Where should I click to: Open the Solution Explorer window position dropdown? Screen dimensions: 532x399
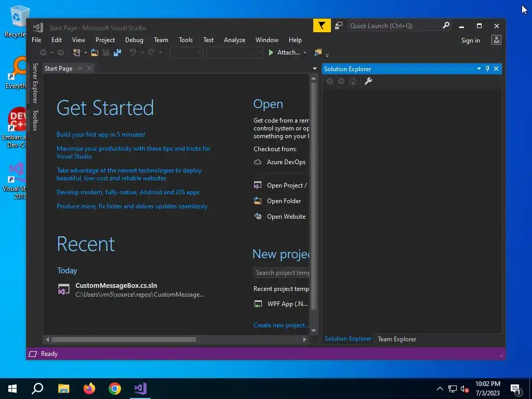(x=478, y=69)
